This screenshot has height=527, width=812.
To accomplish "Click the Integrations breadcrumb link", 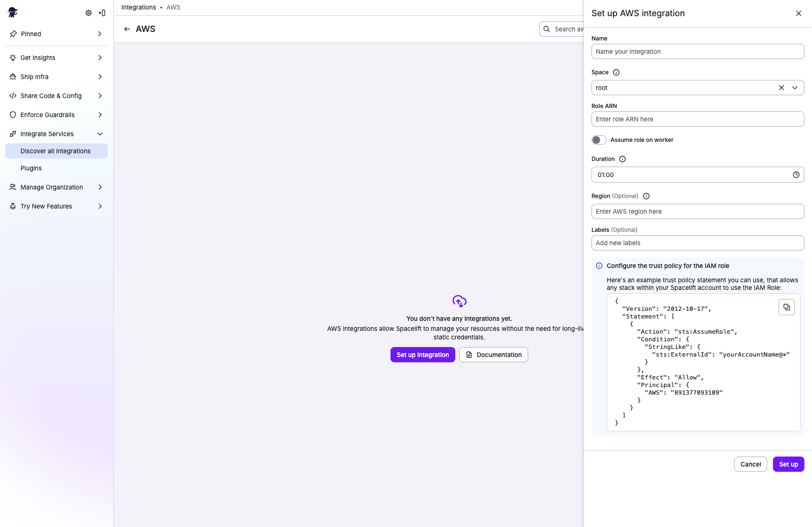I will [139, 7].
